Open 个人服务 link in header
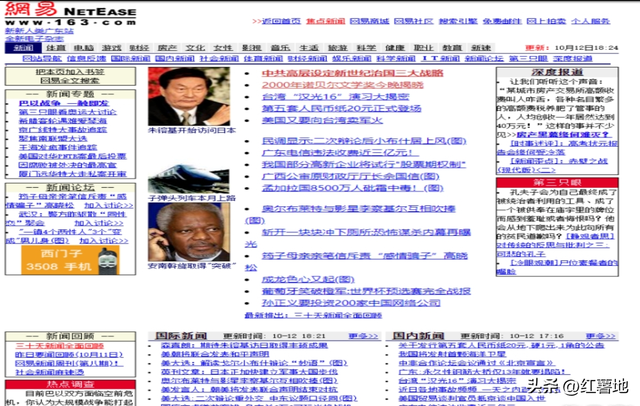The height and width of the screenshot is (406, 640). (591, 21)
